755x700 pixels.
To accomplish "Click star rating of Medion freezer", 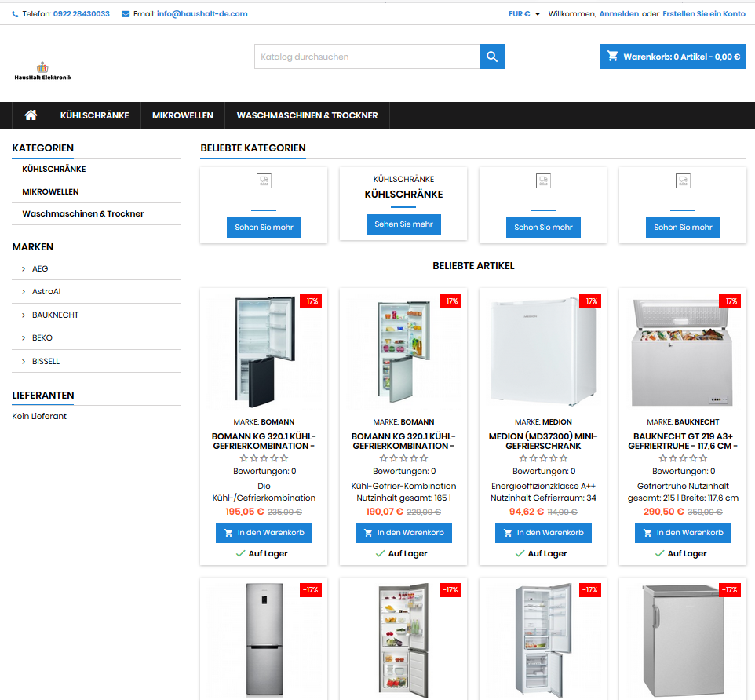I will pyautogui.click(x=543, y=458).
